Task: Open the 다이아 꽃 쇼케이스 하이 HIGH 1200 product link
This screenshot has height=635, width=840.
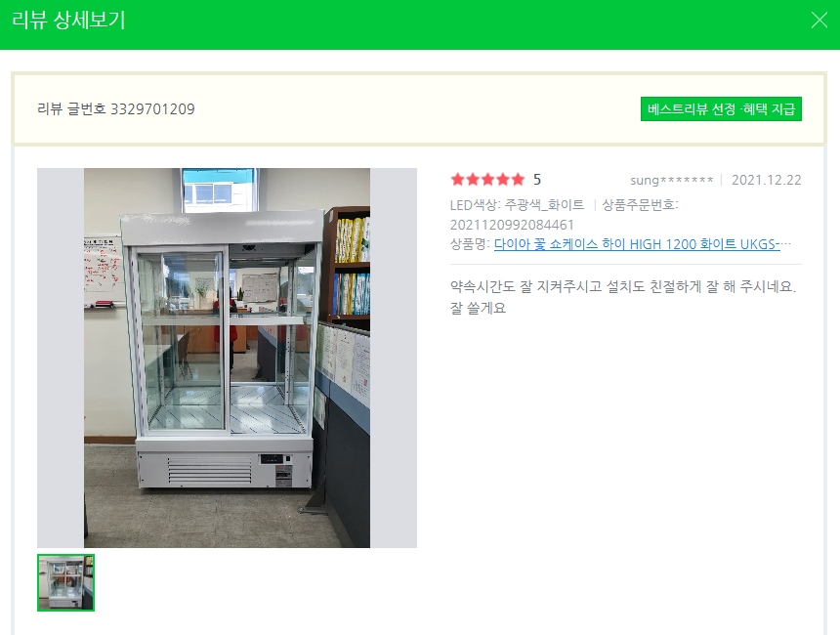Action: pyautogui.click(x=637, y=244)
